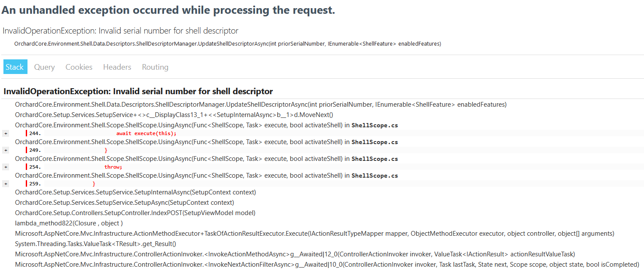
Task: Select the UpdateShellDescriptorAsync stack frame
Action: 260,104
